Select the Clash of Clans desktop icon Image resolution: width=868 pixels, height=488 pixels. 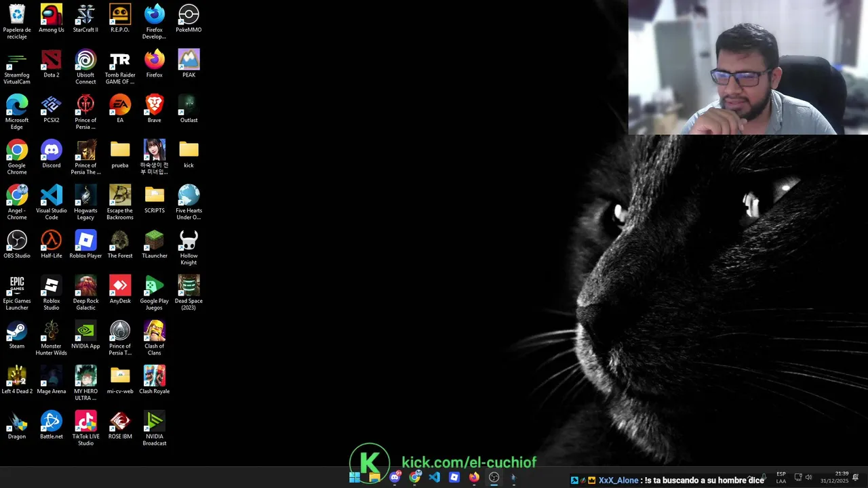point(155,338)
